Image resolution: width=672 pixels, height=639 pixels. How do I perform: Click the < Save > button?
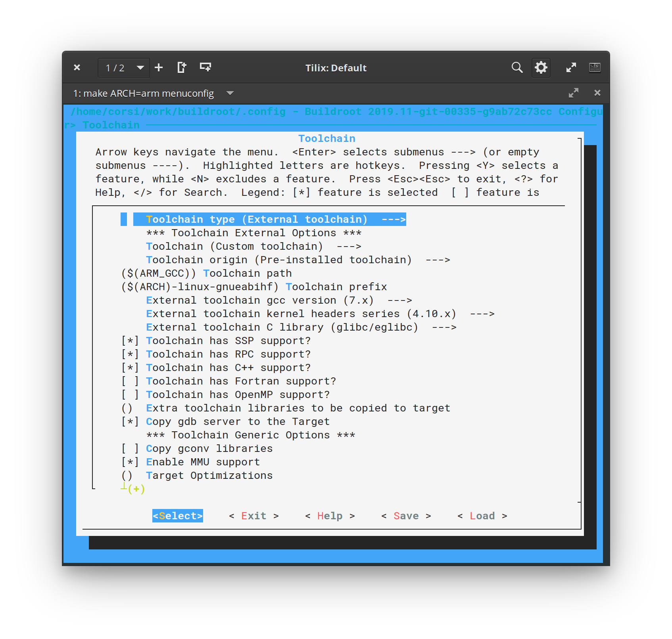tap(406, 516)
